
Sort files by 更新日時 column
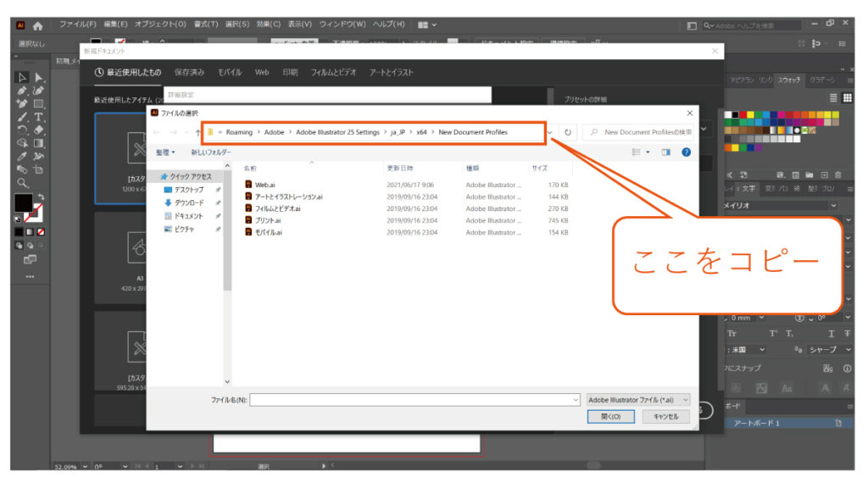pyautogui.click(x=400, y=169)
